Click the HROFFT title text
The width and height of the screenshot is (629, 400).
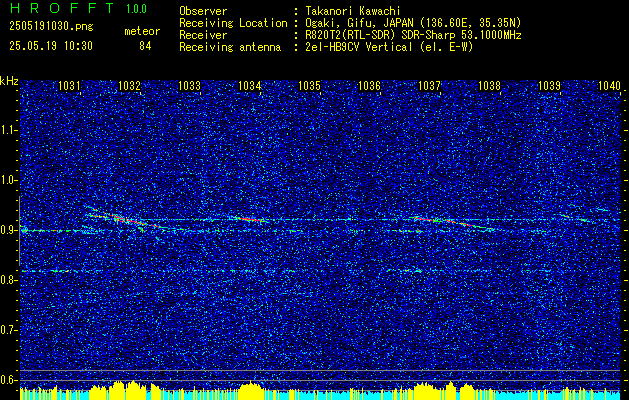63,8
